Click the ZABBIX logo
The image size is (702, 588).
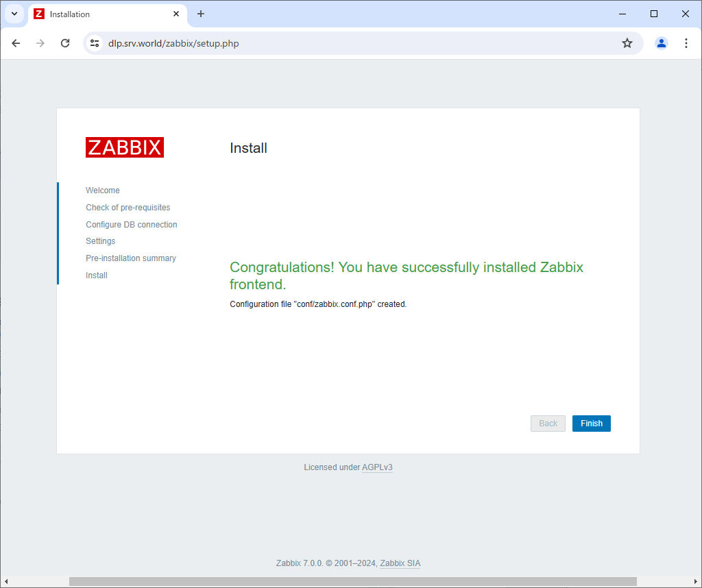[125, 147]
